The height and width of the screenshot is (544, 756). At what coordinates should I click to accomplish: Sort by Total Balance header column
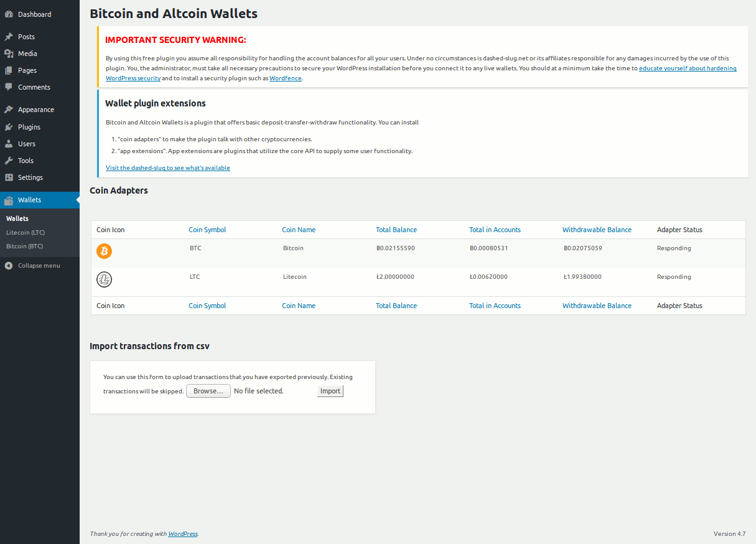(396, 230)
